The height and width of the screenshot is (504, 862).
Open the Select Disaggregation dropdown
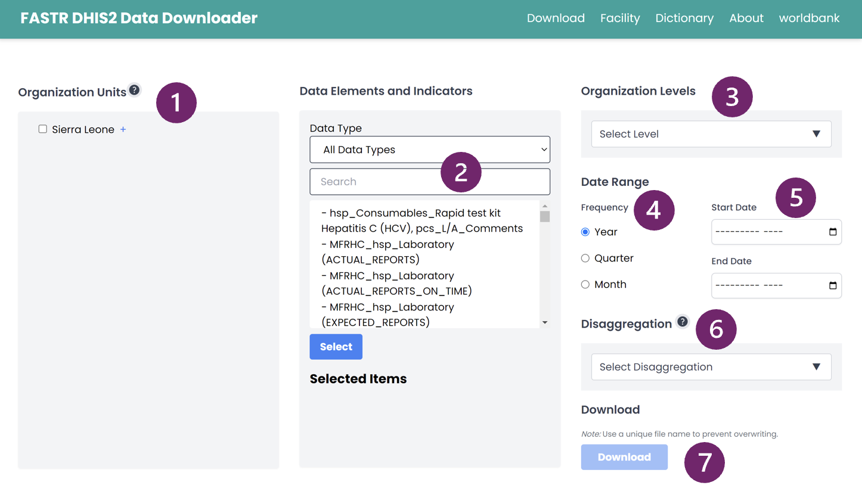click(x=711, y=367)
